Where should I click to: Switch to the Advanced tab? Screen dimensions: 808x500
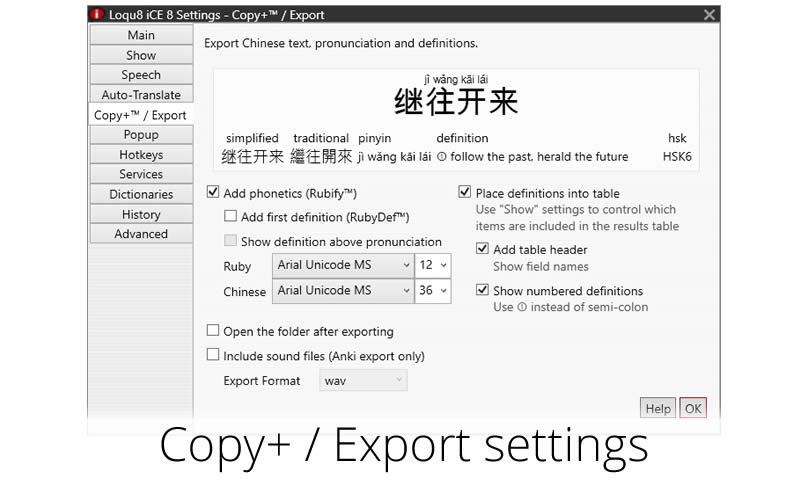point(141,234)
